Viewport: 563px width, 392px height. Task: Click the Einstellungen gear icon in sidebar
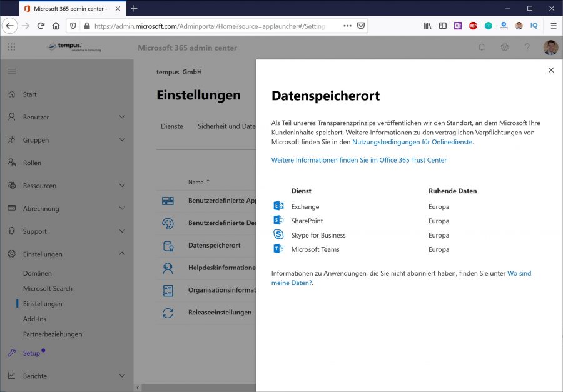click(11, 254)
